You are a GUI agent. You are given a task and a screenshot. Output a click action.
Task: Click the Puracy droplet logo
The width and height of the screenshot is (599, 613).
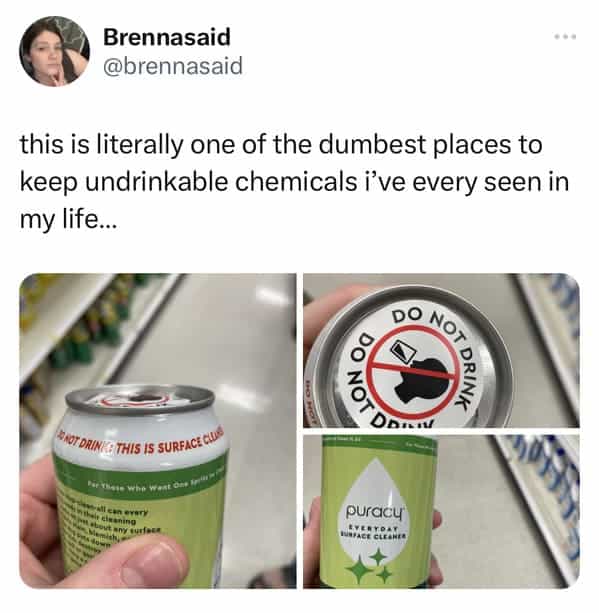[375, 511]
